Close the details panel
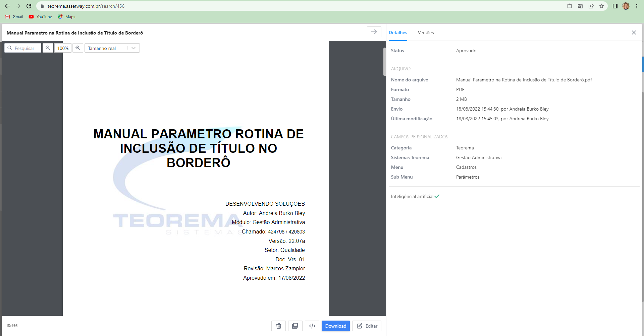This screenshot has width=644, height=336. (634, 32)
